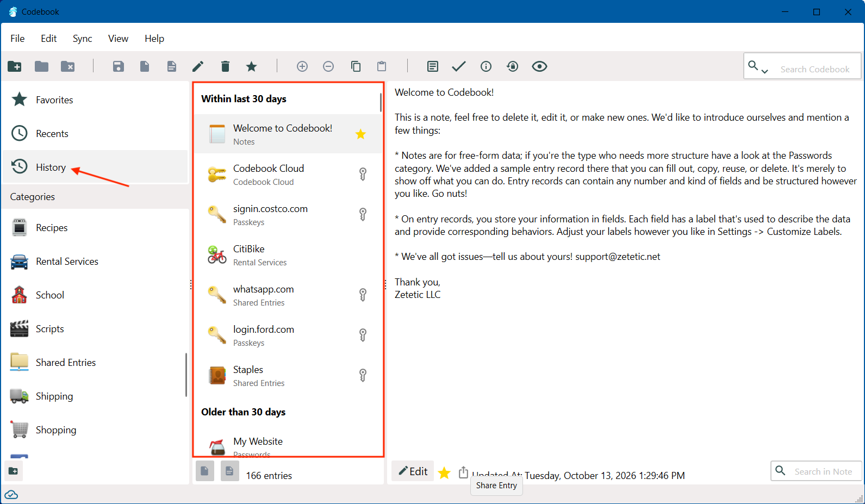Click the entry list vertical scrollbar
Image resolution: width=865 pixels, height=504 pixels.
pyautogui.click(x=381, y=103)
